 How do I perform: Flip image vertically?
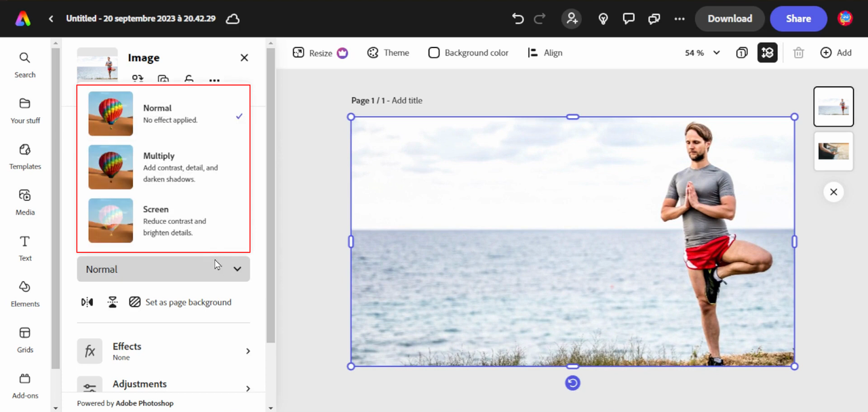113,302
